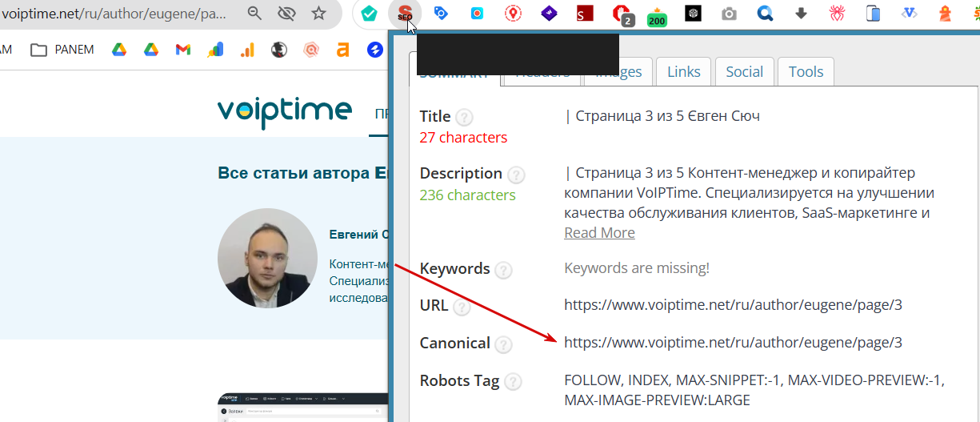The image size is (980, 422).
Task: Open the mobile device simulator extension icon
Action: coord(874,13)
